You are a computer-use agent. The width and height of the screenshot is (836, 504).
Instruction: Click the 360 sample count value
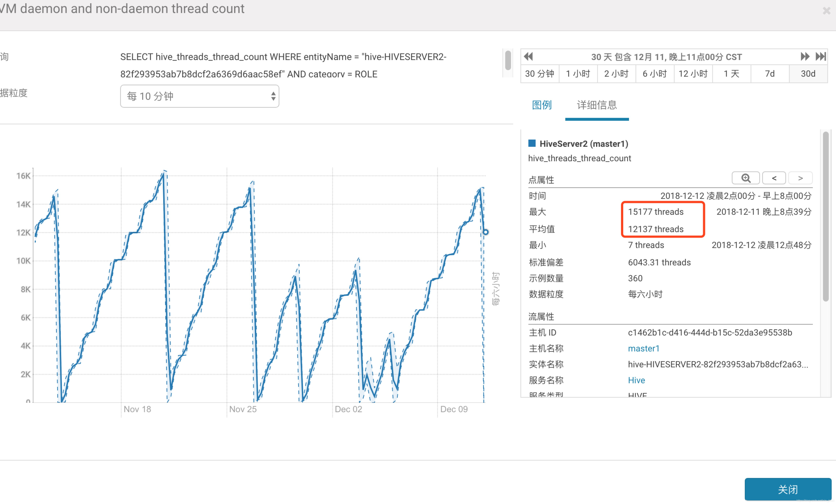pyautogui.click(x=635, y=278)
